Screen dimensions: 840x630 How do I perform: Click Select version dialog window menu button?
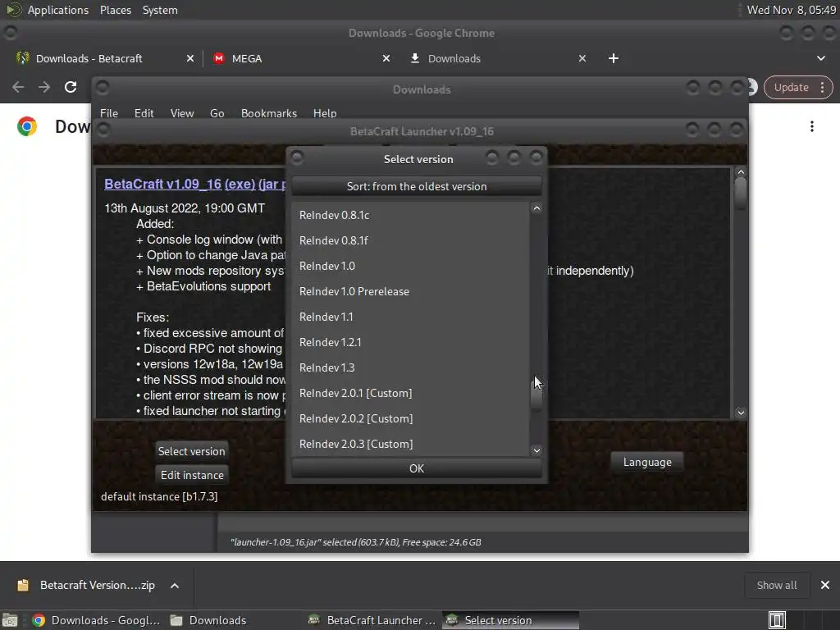[297, 157]
